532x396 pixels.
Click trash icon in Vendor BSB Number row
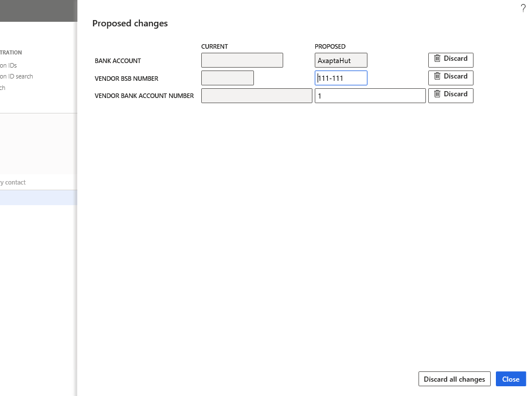click(x=437, y=76)
